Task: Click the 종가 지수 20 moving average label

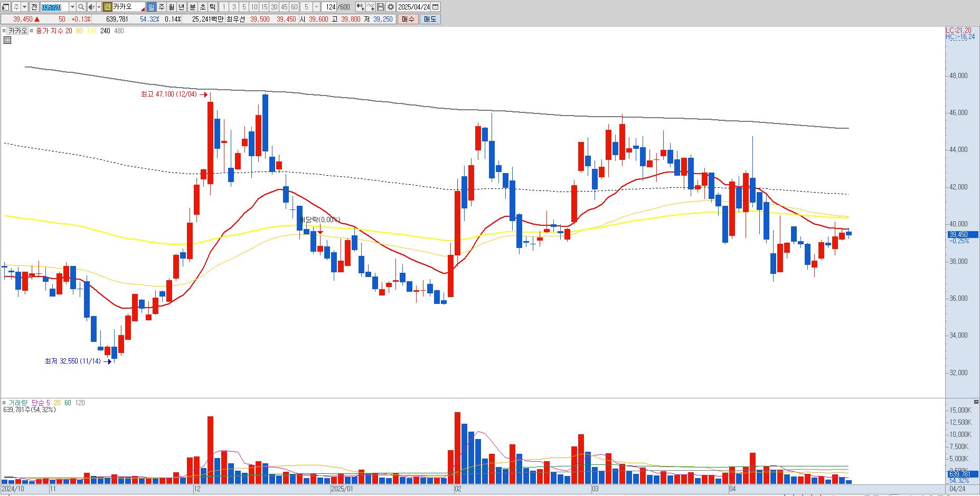Action: click(54, 31)
